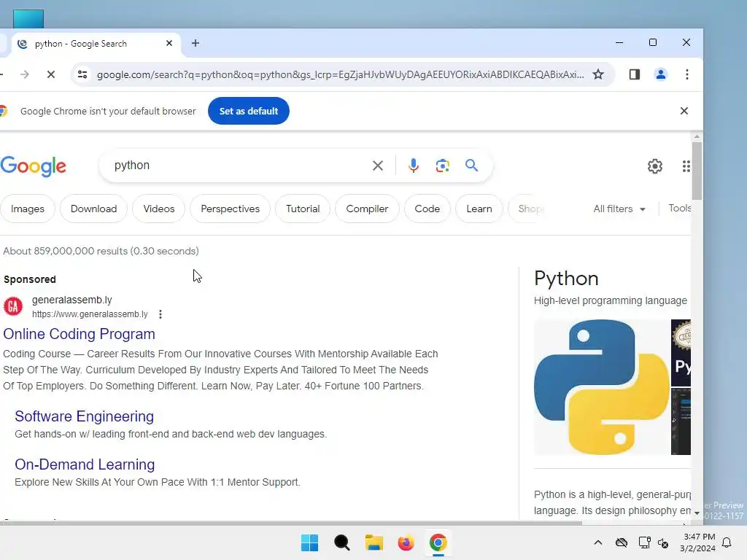
Task: Search by image with Google Lens icon
Action: click(x=442, y=166)
